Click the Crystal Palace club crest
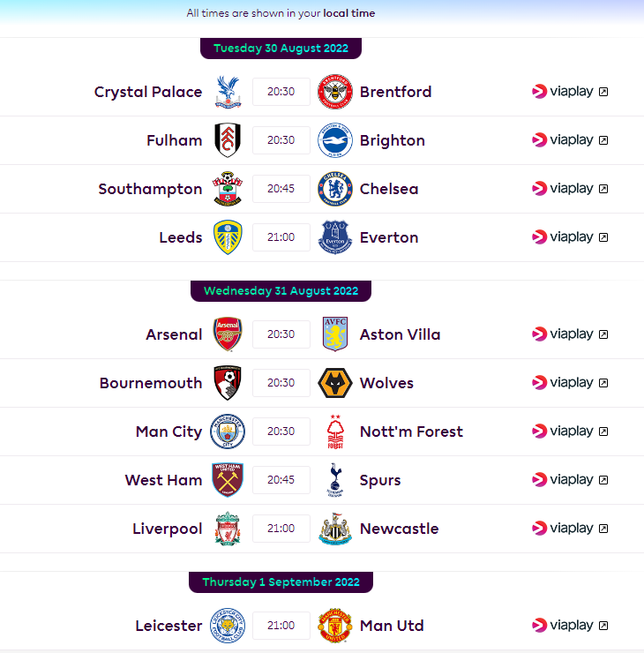Image resolution: width=644 pixels, height=653 pixels. [228, 92]
